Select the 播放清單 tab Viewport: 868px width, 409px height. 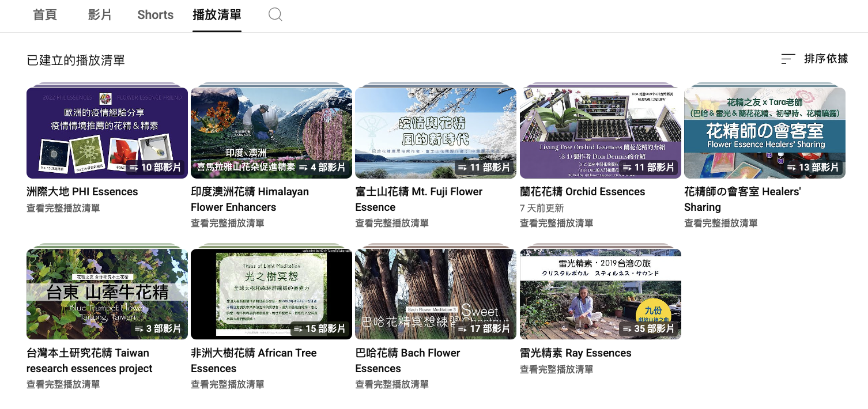[x=217, y=15]
